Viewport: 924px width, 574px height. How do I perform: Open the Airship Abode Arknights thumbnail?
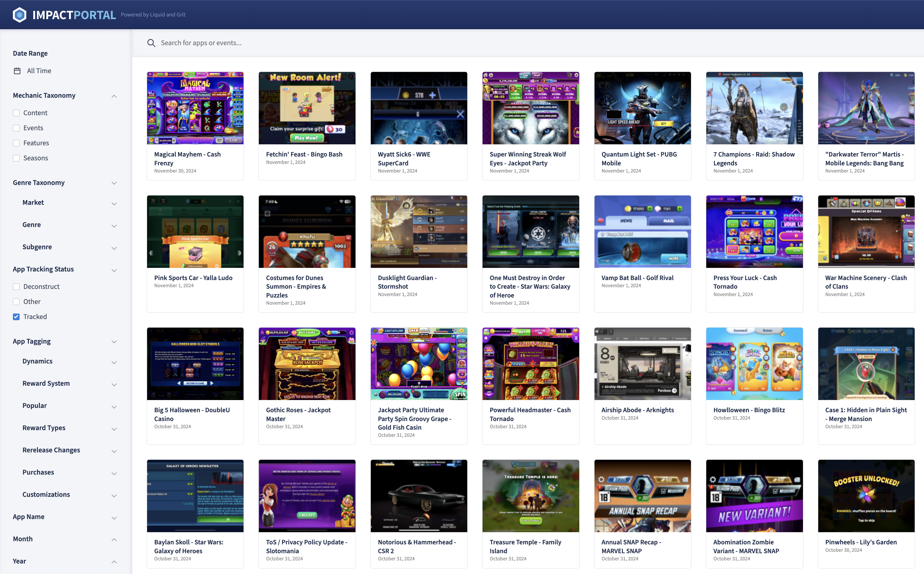[x=643, y=364]
